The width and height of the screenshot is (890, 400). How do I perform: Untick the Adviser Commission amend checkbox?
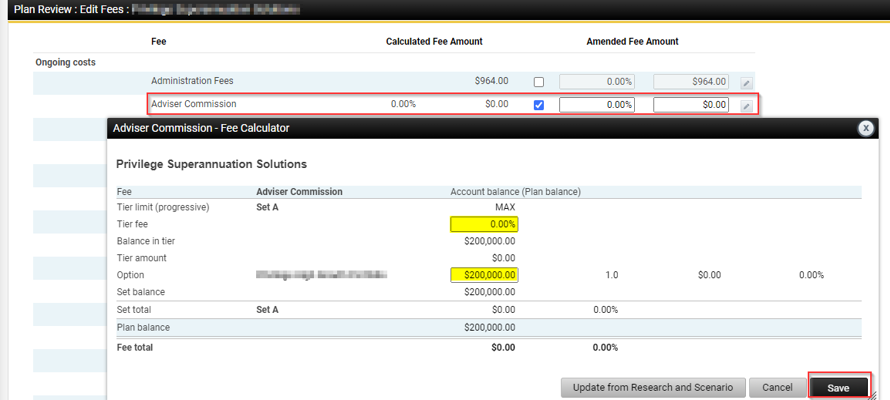(x=540, y=105)
